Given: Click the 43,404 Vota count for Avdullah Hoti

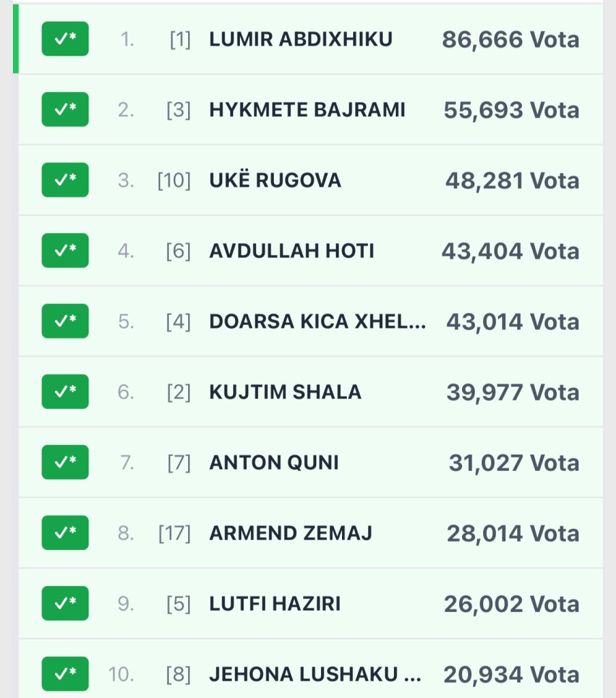Looking at the screenshot, I should pos(510,252).
